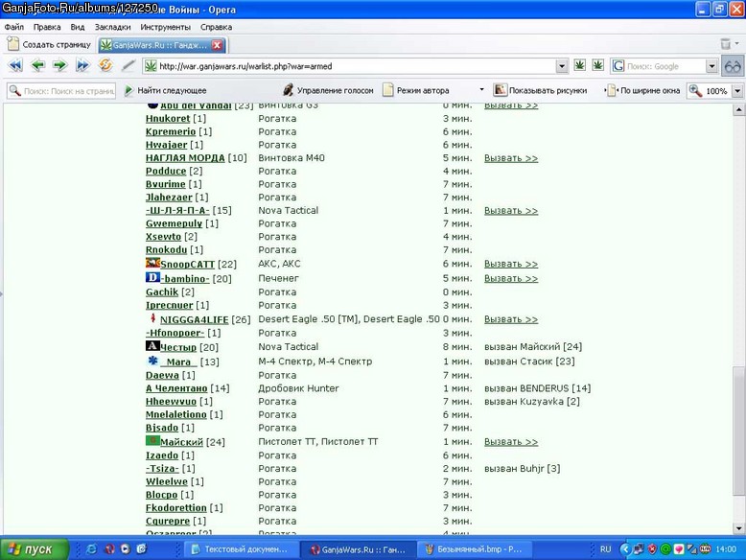Click the zoom magnifier icon beside 100%
The image size is (746, 560).
coord(695,90)
